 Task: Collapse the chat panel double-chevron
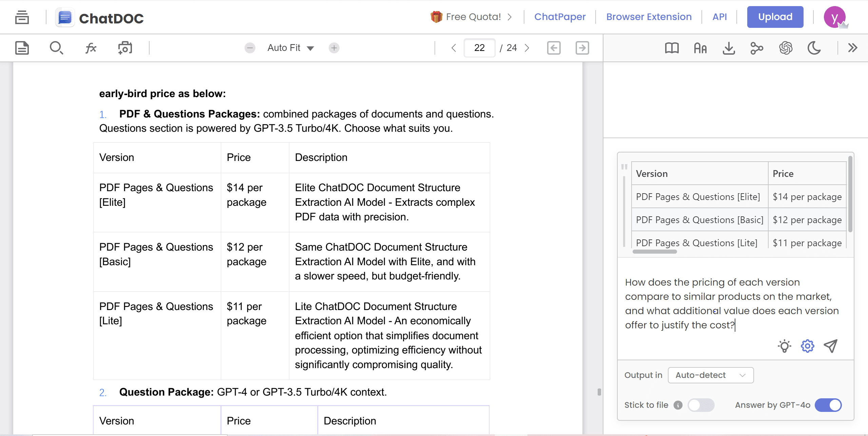[852, 48]
